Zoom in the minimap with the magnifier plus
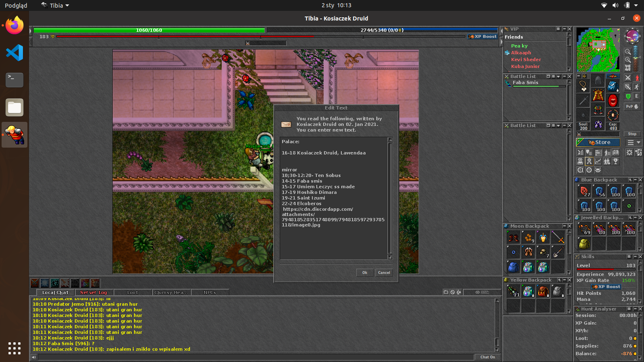 pyautogui.click(x=628, y=60)
